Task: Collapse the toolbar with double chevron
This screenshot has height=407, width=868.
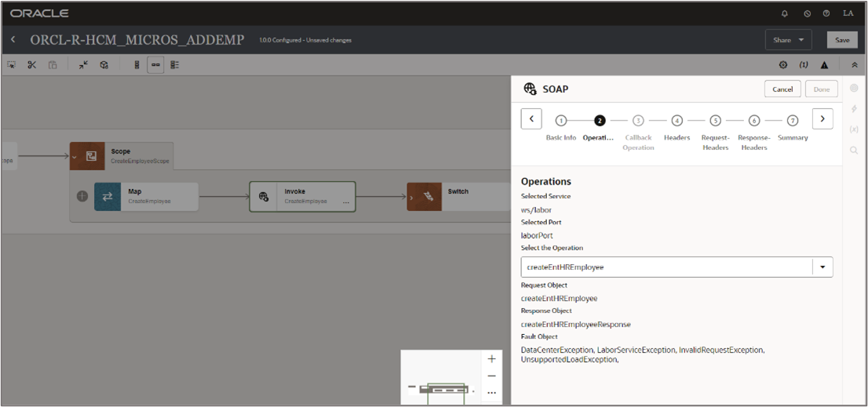Action: [x=855, y=65]
